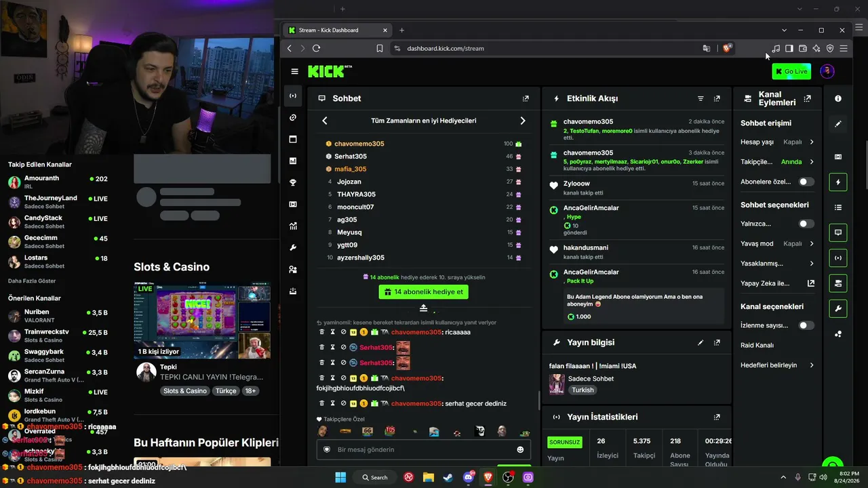Open the Tepki Slots & Casino stream thumbnail
The image size is (868, 488).
pos(202,320)
